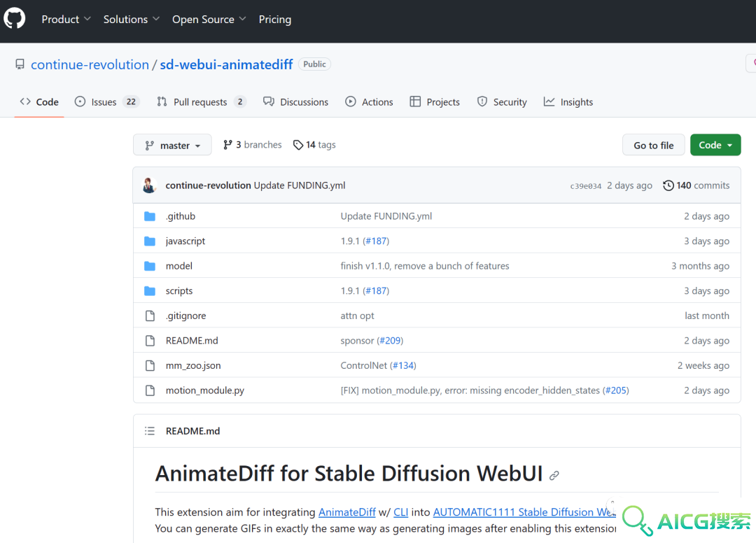Click the file icon for motion_module.py
Image resolution: width=756 pixels, height=543 pixels.
point(150,390)
